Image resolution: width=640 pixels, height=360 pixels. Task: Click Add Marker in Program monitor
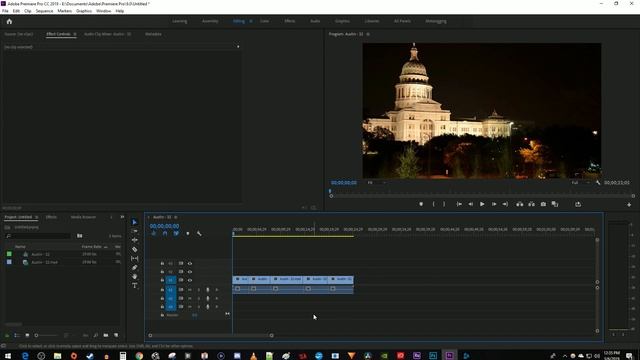tap(421, 204)
